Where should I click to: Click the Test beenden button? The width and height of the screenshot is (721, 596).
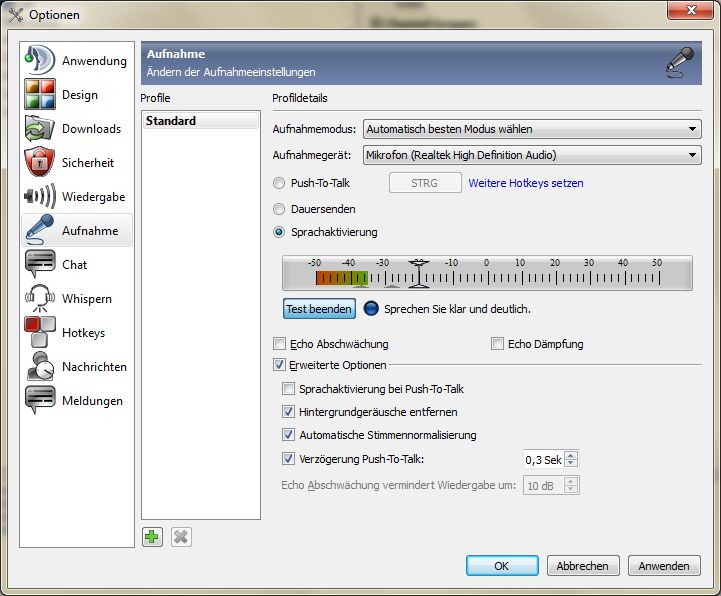319,309
